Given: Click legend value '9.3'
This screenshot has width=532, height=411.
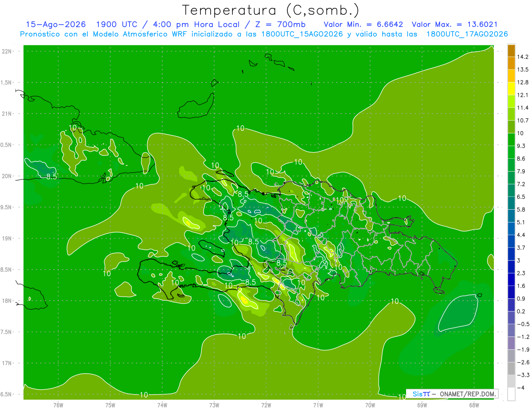Looking at the screenshot, I should pos(521,146).
